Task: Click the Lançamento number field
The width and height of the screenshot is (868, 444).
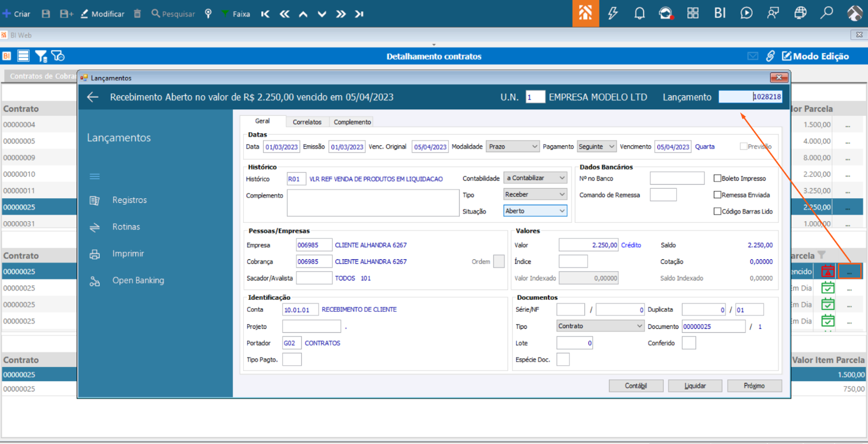Action: click(751, 97)
